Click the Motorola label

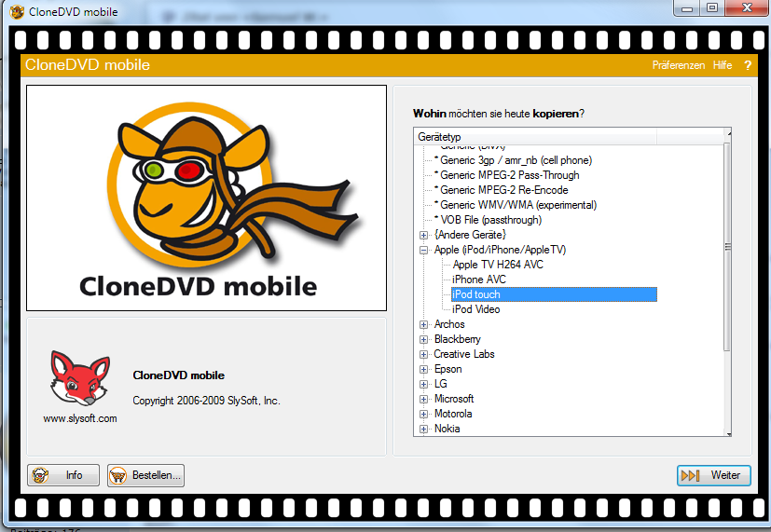[x=453, y=414]
